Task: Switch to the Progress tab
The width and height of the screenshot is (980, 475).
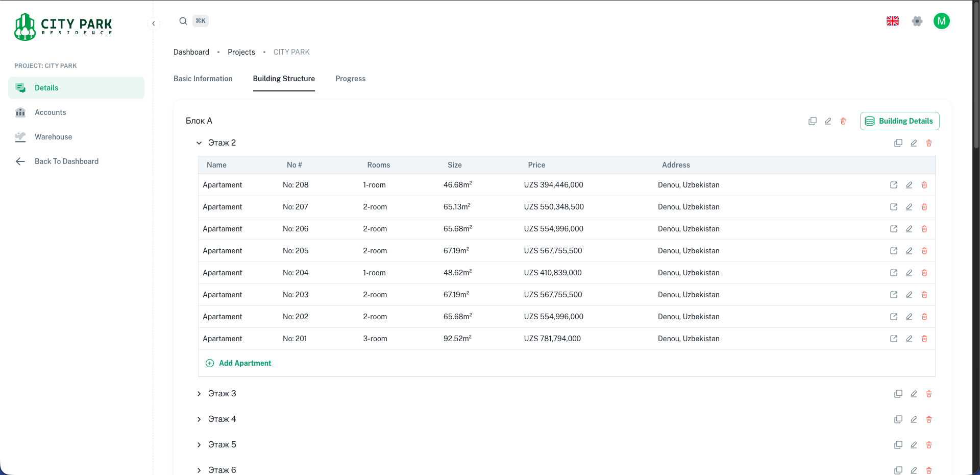Action: pyautogui.click(x=350, y=79)
